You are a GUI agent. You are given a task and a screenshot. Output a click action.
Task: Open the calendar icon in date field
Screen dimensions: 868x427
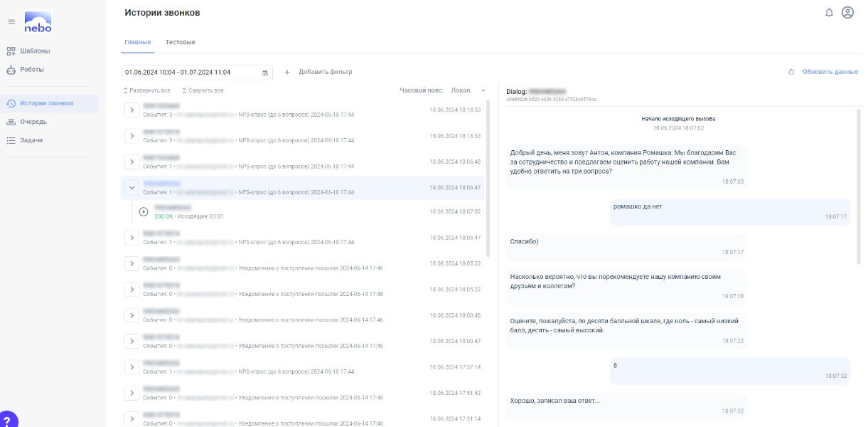pyautogui.click(x=265, y=73)
